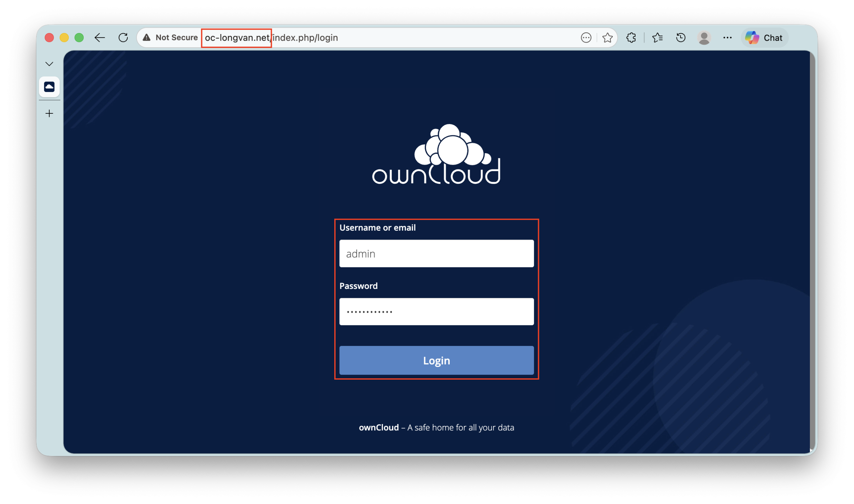This screenshot has width=854, height=504.
Task: Expand the vertical tabs chevron
Action: 49,64
